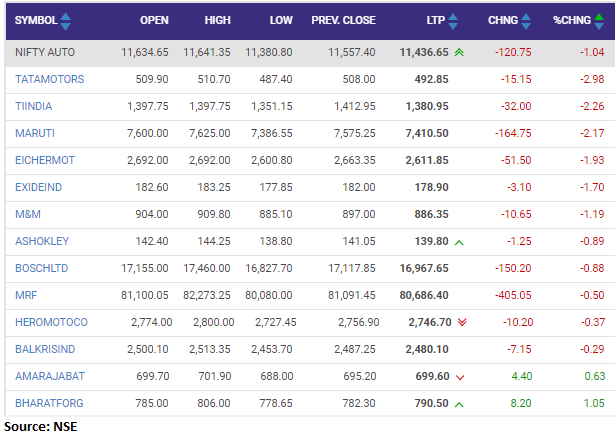Click the red down arrow beside AMARAJABAT LTP
This screenshot has width=615, height=438.
coord(459,377)
